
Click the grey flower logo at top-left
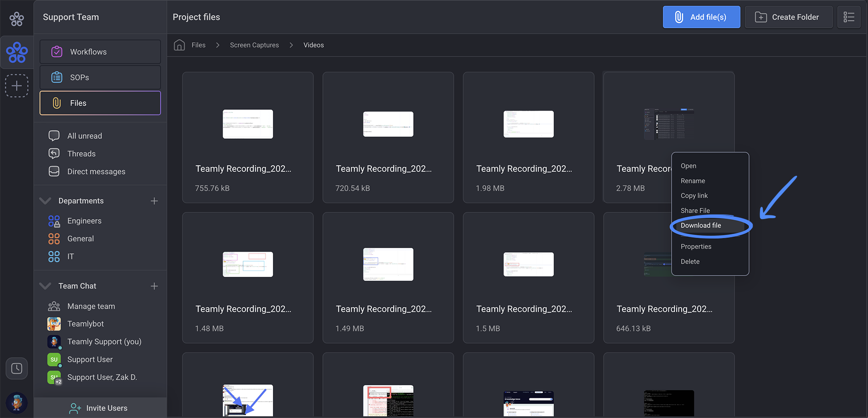click(x=16, y=19)
